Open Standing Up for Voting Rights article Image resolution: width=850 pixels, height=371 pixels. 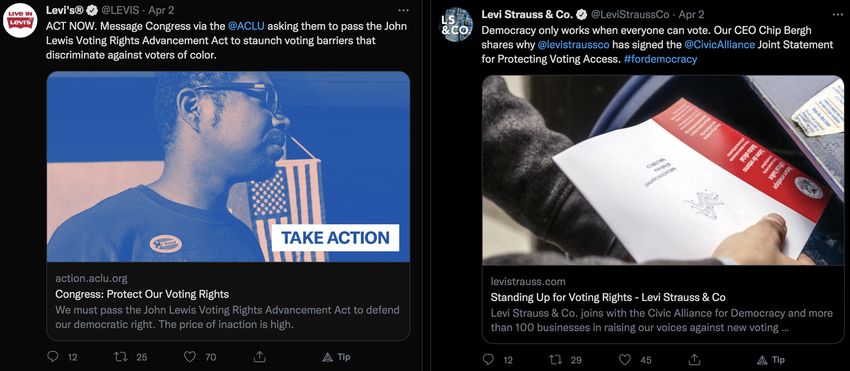(663, 209)
